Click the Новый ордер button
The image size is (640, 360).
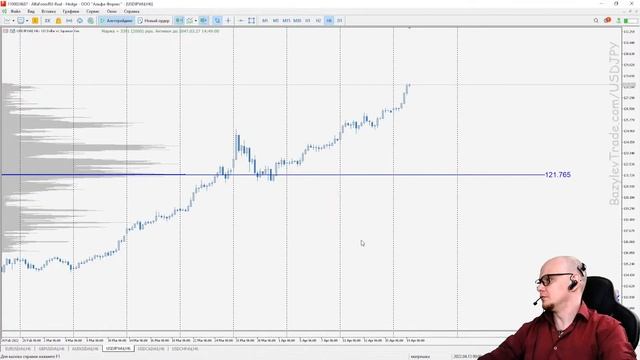pos(153,20)
